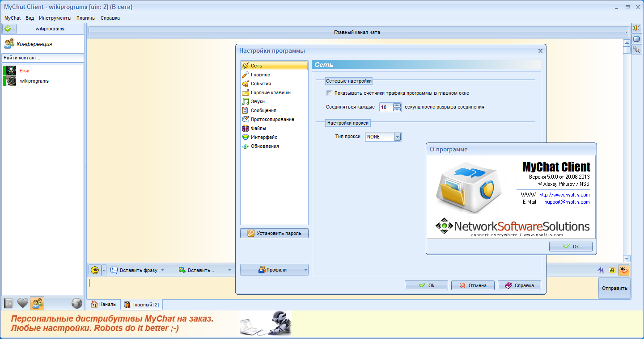Enable traffic counters checkbox in main window
Image resolution: width=644 pixels, height=339 pixels.
point(330,93)
